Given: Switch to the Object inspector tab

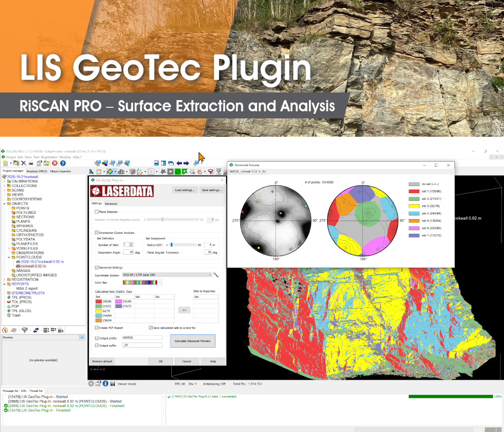Looking at the screenshot, I should click(60, 171).
